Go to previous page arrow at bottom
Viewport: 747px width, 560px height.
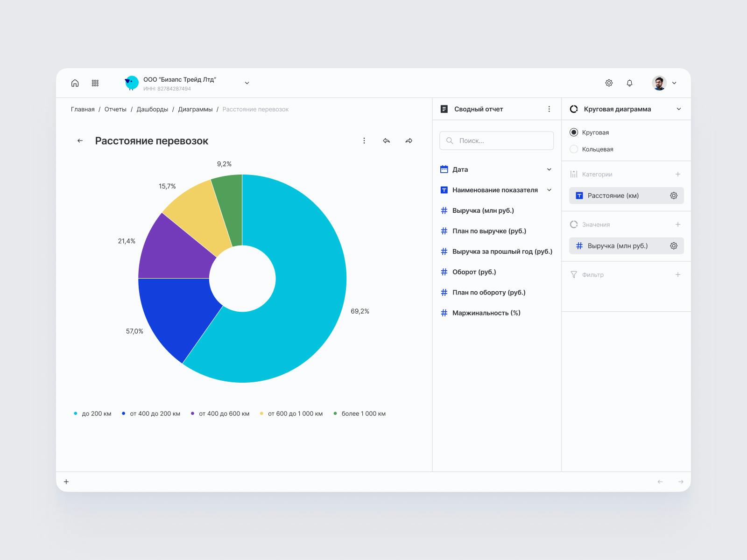click(x=660, y=482)
